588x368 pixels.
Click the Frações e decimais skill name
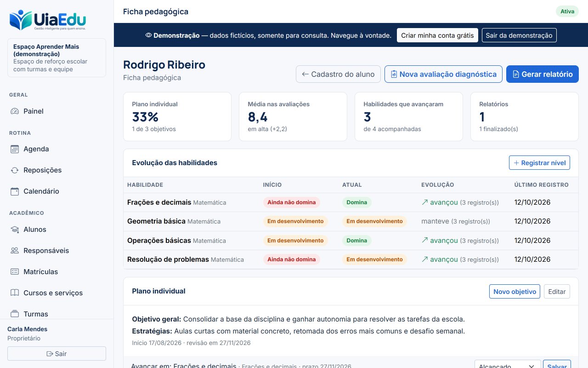159,202
